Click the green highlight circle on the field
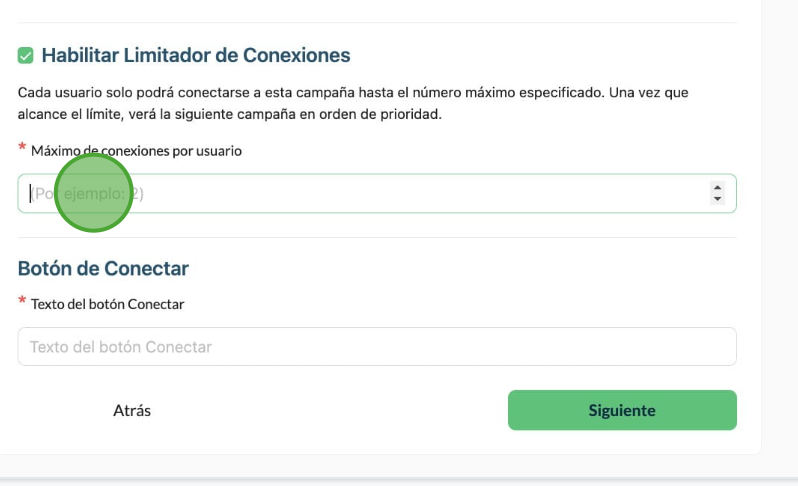This screenshot has height=486, width=798. 93,193
